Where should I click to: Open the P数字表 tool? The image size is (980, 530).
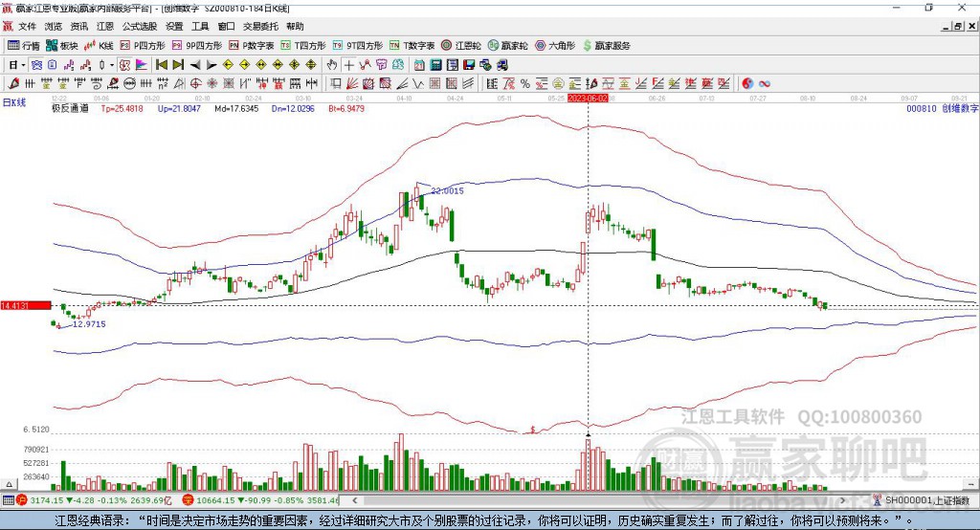tap(252, 46)
